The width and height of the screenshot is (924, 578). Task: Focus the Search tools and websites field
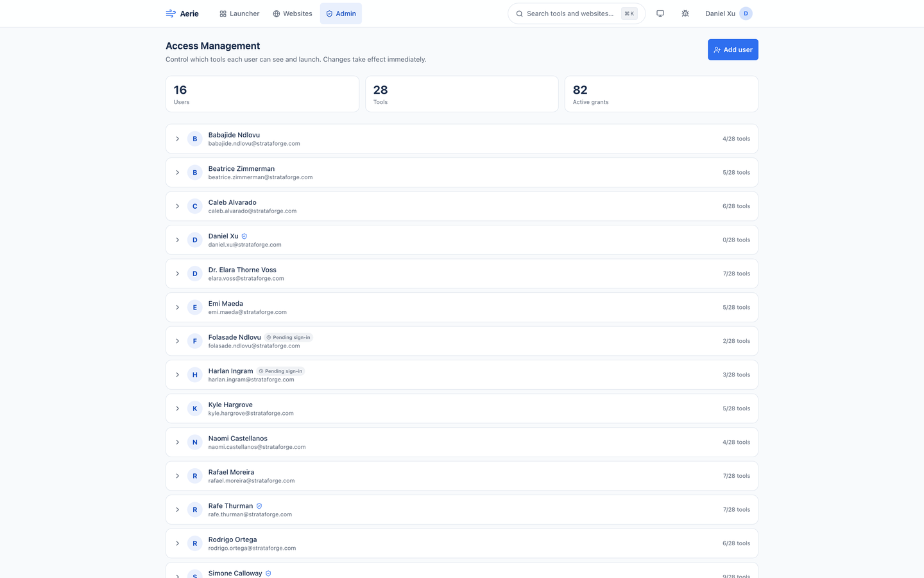tap(576, 13)
